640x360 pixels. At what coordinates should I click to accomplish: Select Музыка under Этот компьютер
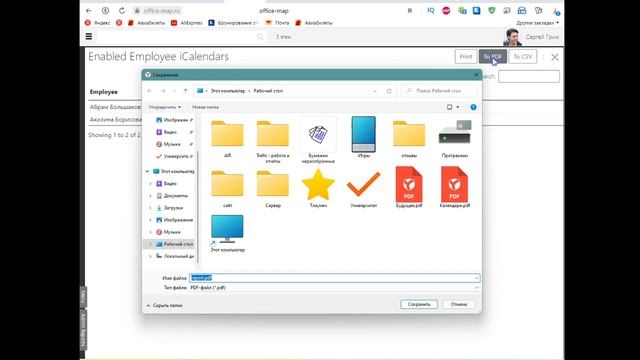[169, 232]
